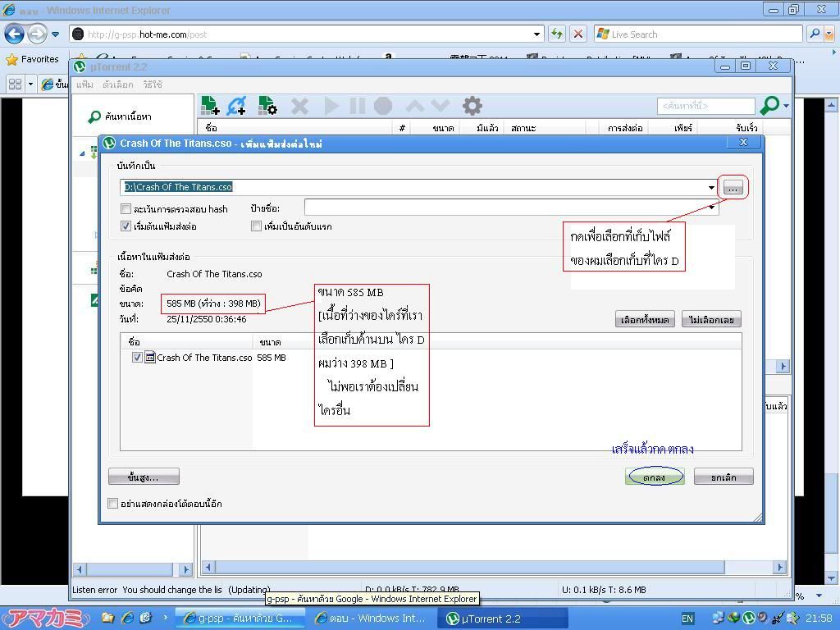Click the Live Search magnifier button
This screenshot has width=840, height=630.
(815, 34)
